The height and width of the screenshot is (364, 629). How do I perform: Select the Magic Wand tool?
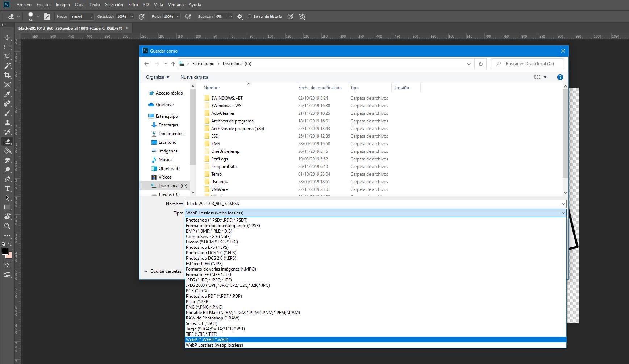coord(7,66)
